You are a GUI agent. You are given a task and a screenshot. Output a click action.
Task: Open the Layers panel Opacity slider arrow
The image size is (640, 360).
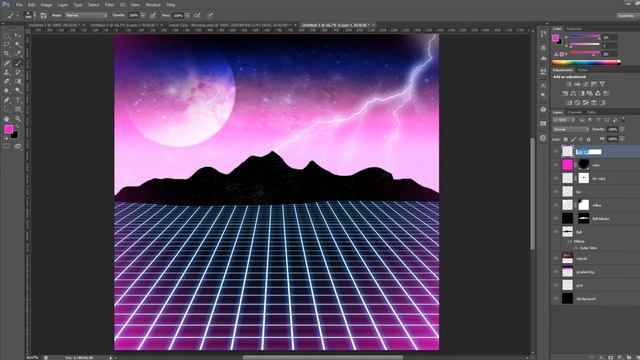pyautogui.click(x=622, y=129)
